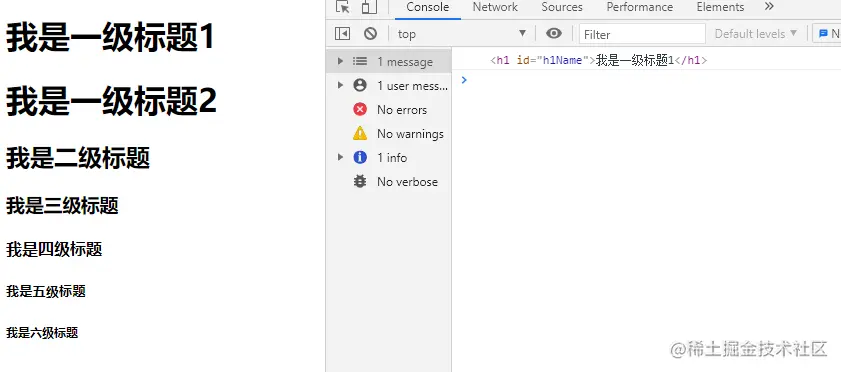Create live expression with the eye icon
The width and height of the screenshot is (841, 372).
tap(554, 34)
